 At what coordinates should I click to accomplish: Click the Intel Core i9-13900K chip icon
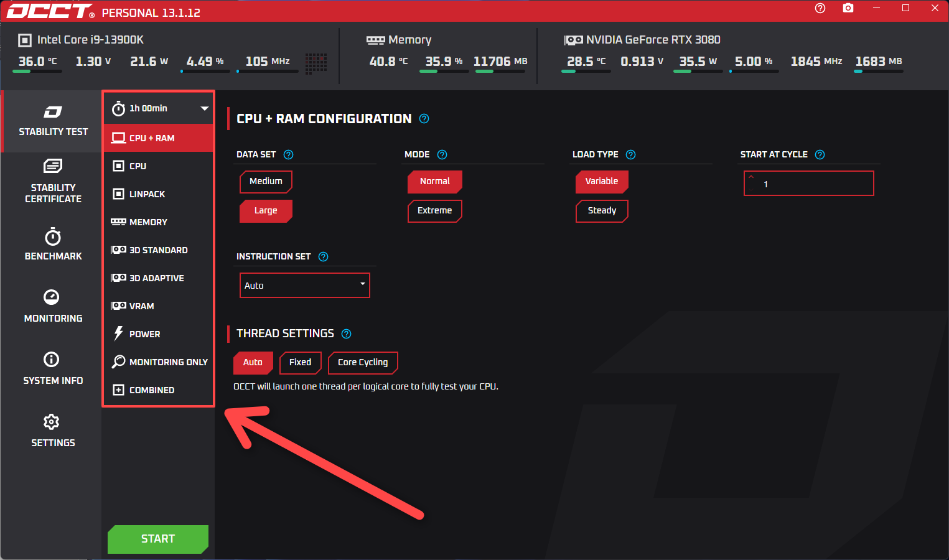(25, 40)
